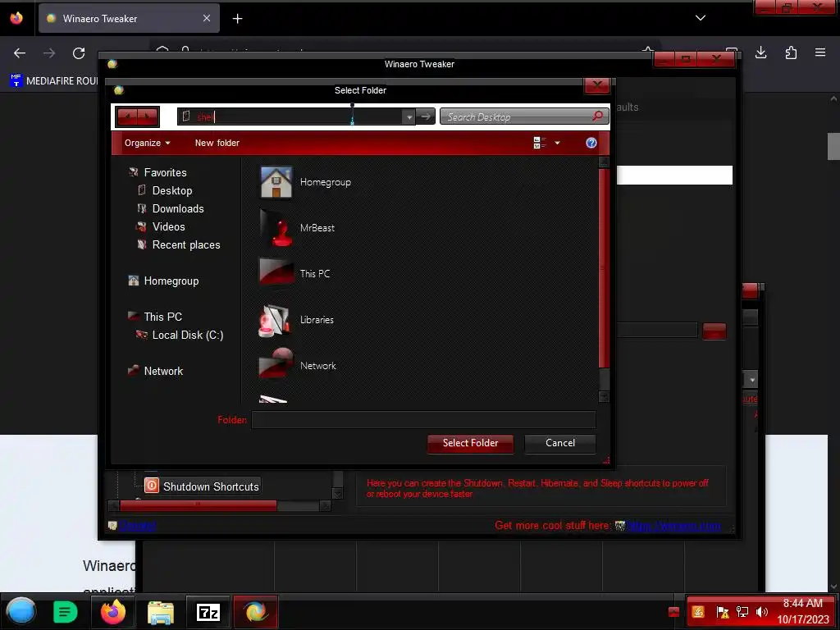Open Firefox extensions menu
This screenshot has height=630, width=840.
pos(791,52)
